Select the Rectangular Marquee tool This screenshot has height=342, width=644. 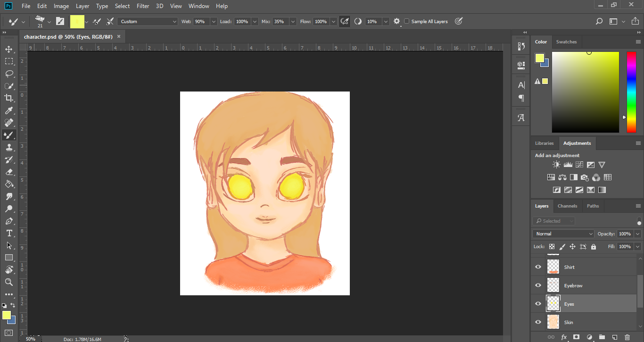pos(9,61)
